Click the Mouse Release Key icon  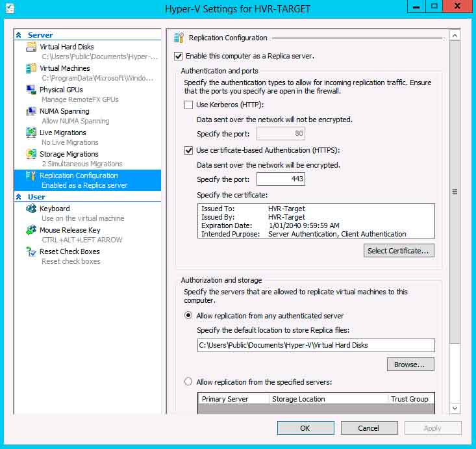(31, 230)
